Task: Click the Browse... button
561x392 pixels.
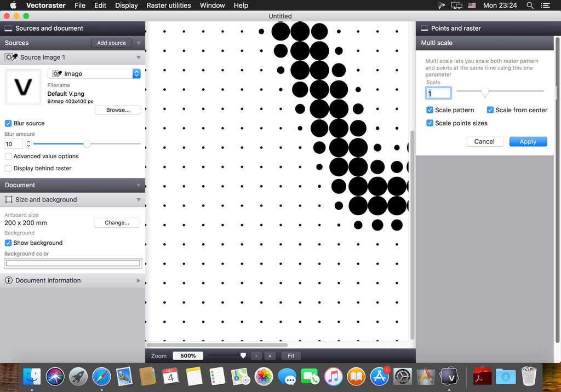Action: tap(118, 110)
